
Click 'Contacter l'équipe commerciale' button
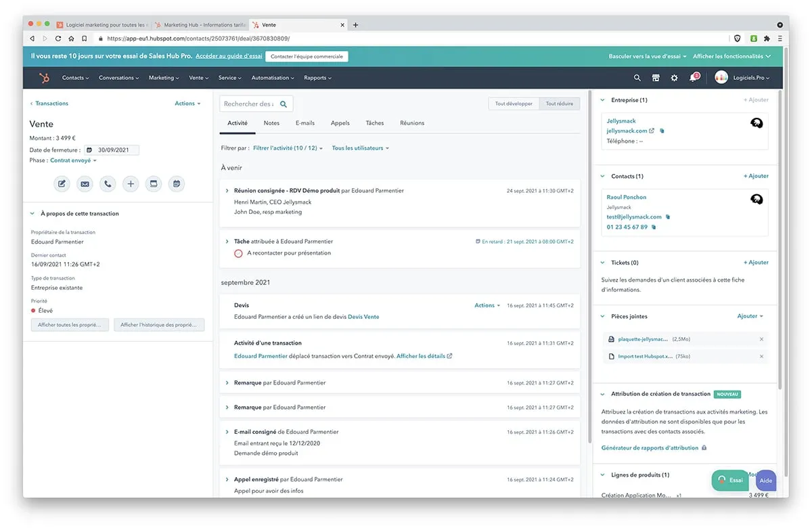point(307,57)
